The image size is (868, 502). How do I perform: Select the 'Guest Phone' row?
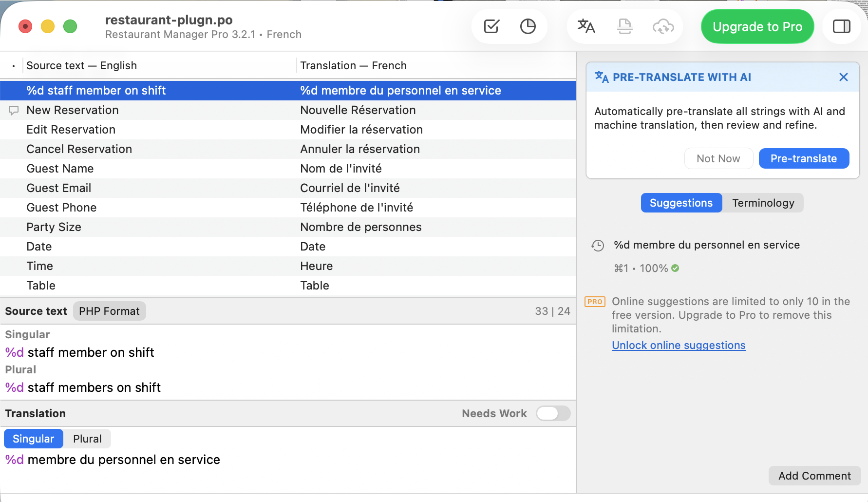point(288,208)
